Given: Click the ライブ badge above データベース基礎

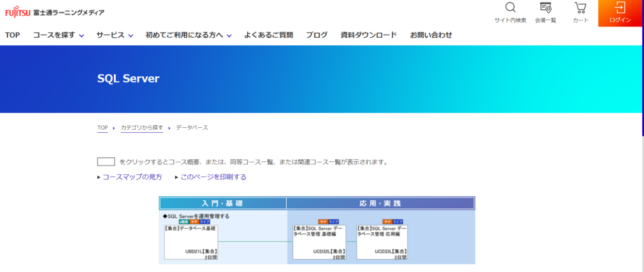Looking at the screenshot, I should click(x=204, y=222).
